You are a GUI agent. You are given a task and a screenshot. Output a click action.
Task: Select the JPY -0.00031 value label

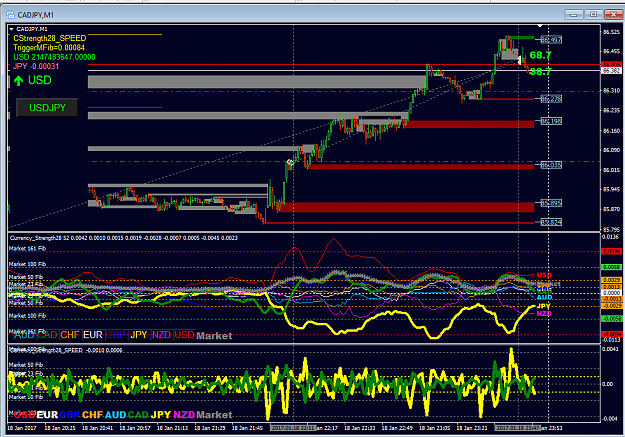[36, 66]
